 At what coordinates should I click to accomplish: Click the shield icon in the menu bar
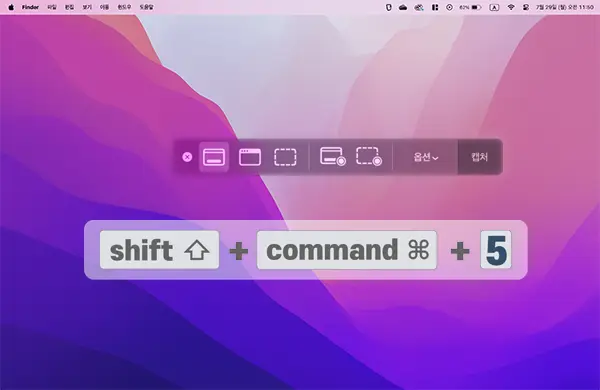tap(388, 7)
